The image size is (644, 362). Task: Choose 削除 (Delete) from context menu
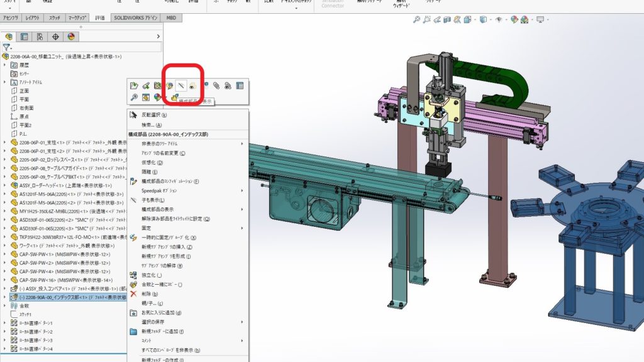[x=150, y=293]
